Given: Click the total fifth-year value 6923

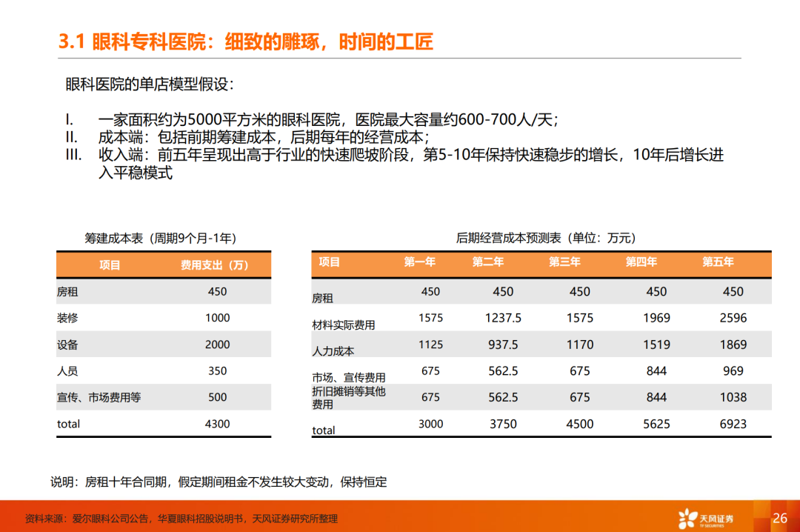Looking at the screenshot, I should click(733, 424).
